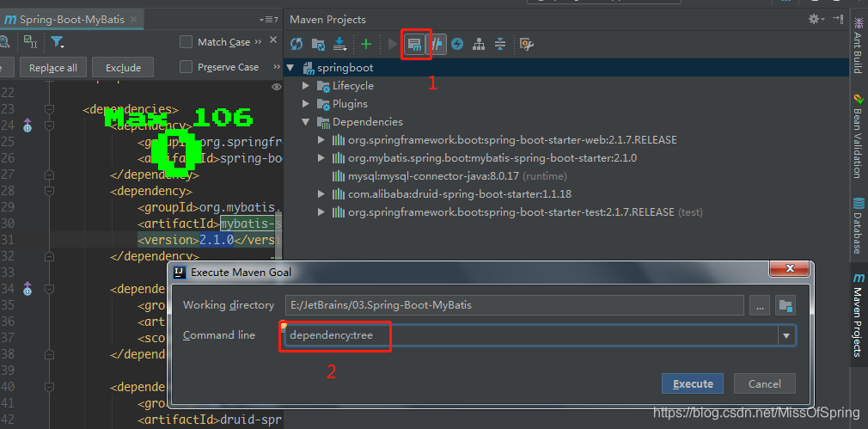This screenshot has height=429, width=868.
Task: Click the browse '...' button for Working directory
Action: pos(760,305)
